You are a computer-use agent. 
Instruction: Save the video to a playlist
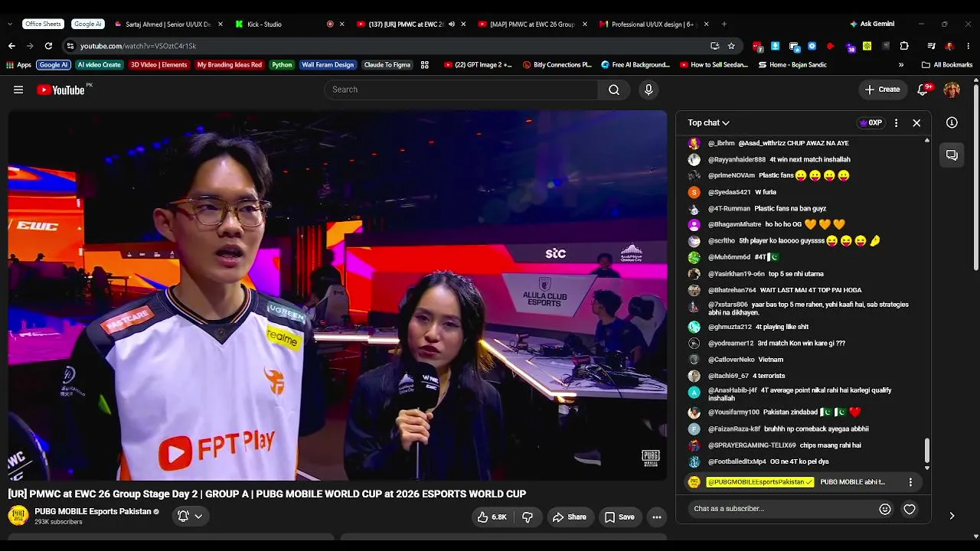click(619, 517)
